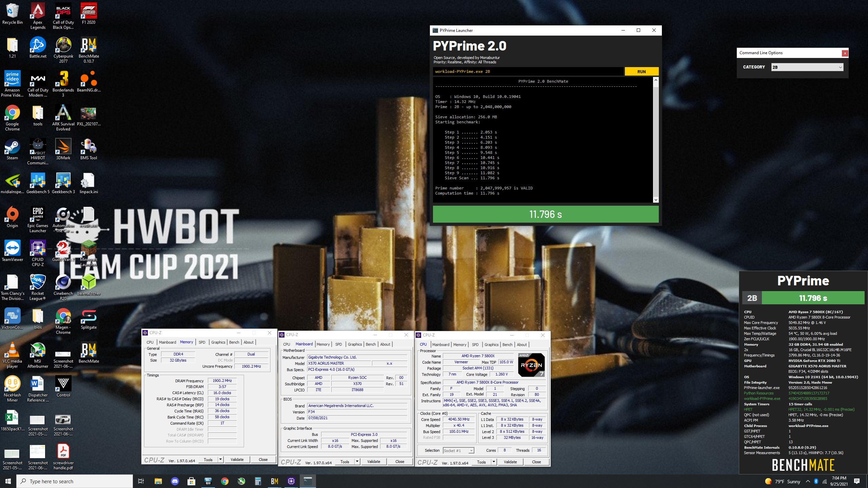Select screwdriver handle.pdf file icon
The width and height of the screenshot is (868, 488).
(x=63, y=457)
